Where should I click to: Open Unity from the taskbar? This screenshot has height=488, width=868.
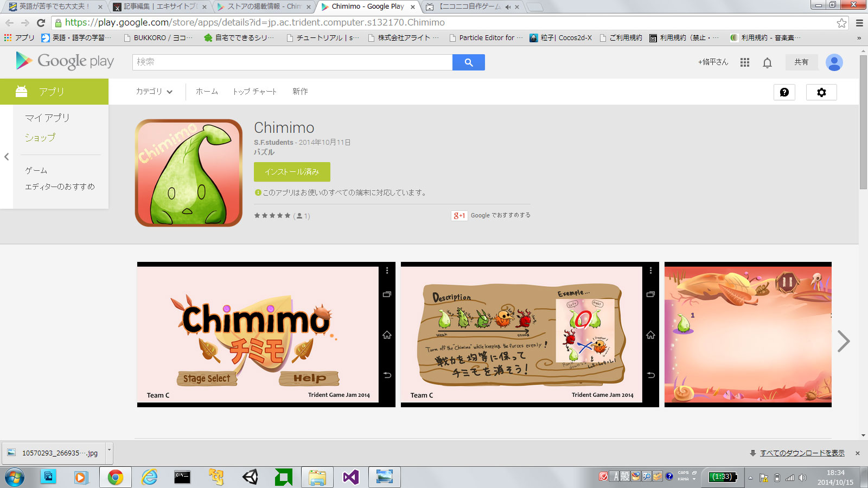pyautogui.click(x=250, y=477)
